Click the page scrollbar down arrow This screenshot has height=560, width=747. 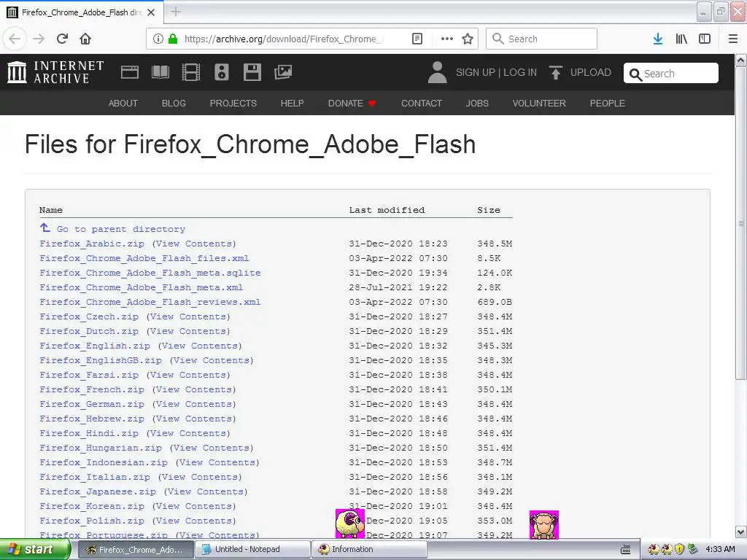point(741,532)
